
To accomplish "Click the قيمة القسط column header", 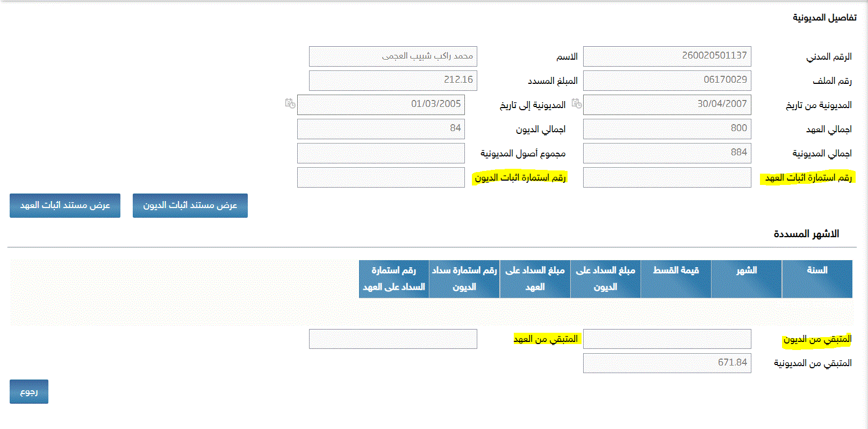I will click(676, 279).
